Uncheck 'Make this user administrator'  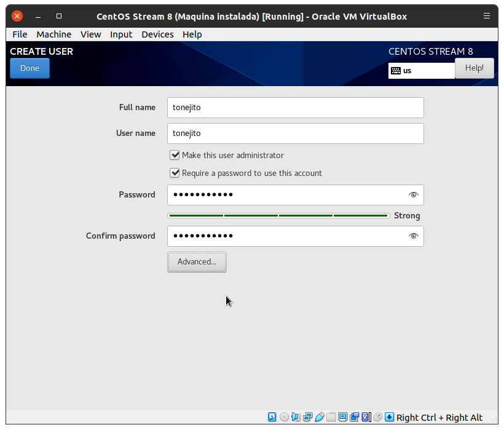(175, 156)
